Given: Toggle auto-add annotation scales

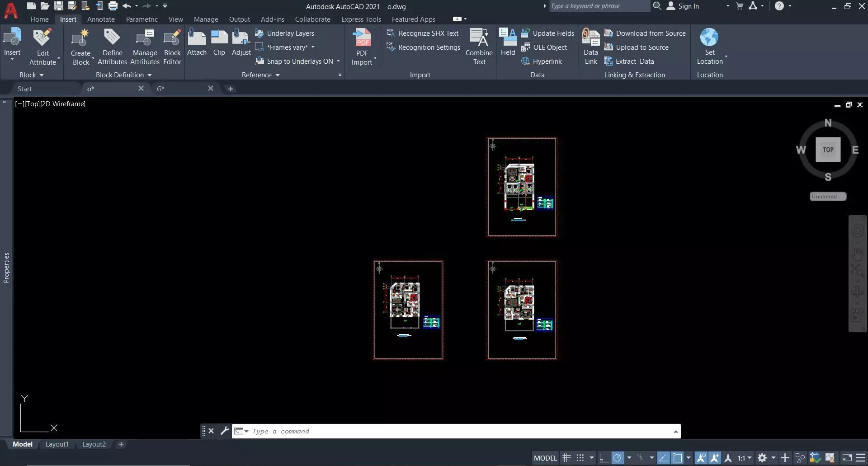Looking at the screenshot, I should [715, 458].
